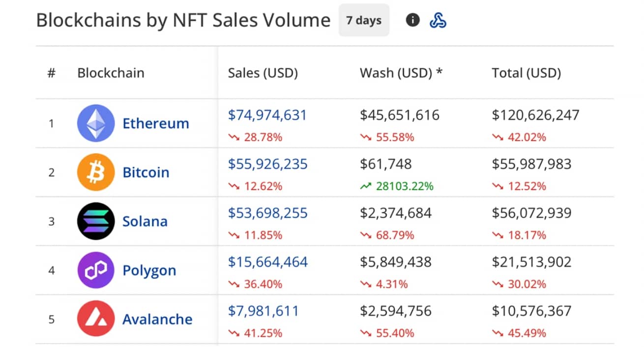The height and width of the screenshot is (347, 644).
Task: Click the 55.40% wash decrease for Avalanche
Action: pos(387,333)
